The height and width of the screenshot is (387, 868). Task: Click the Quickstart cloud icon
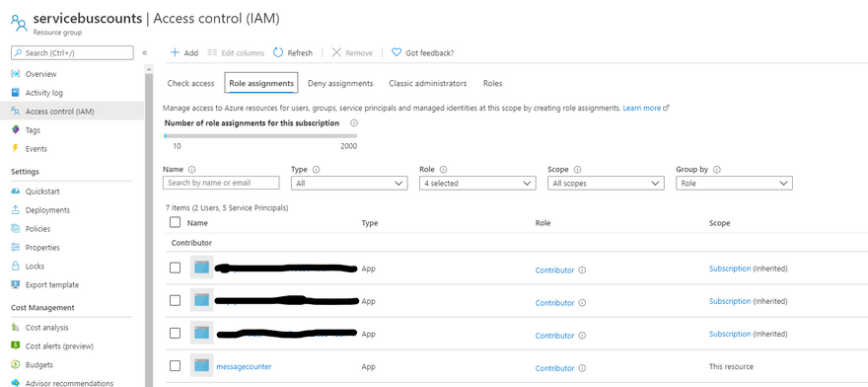click(16, 192)
